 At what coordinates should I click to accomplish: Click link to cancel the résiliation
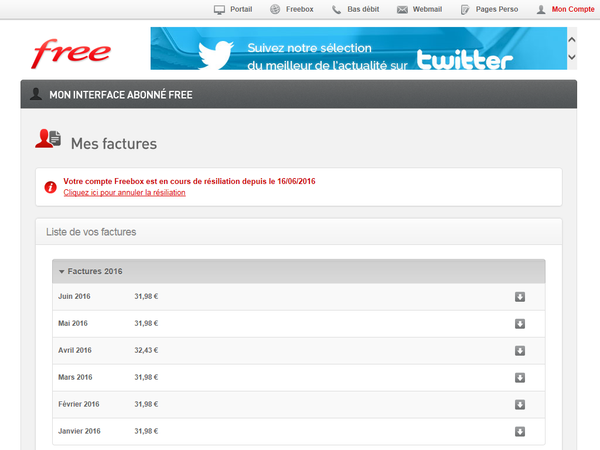tap(124, 192)
